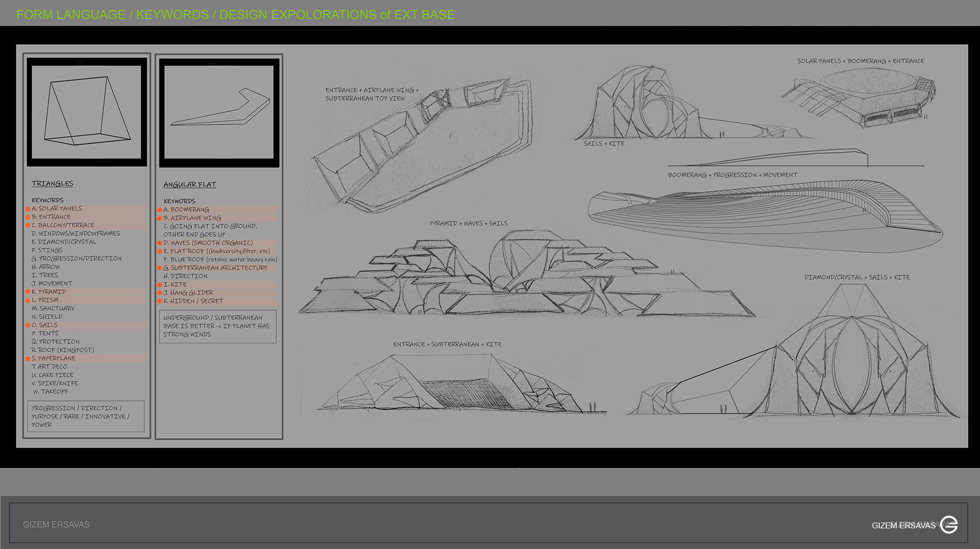Select the triangle prism form thumbnail
Image resolution: width=980 pixels, height=549 pixels.
click(x=87, y=112)
